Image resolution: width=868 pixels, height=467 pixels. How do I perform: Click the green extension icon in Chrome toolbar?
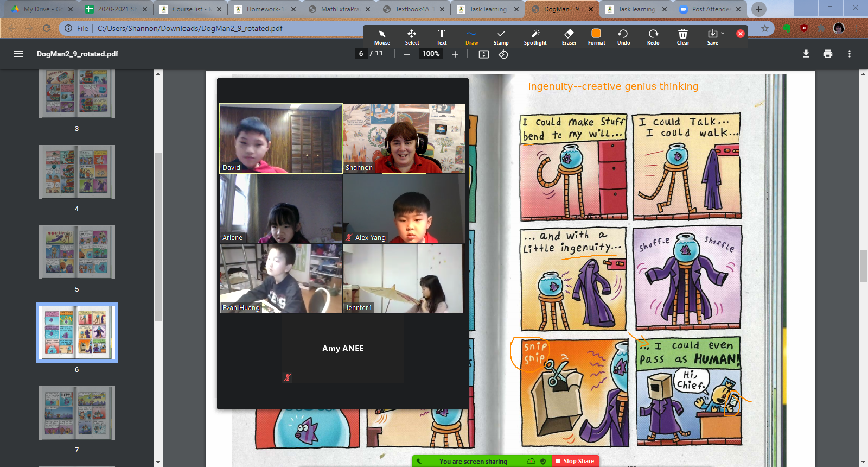coord(787,28)
